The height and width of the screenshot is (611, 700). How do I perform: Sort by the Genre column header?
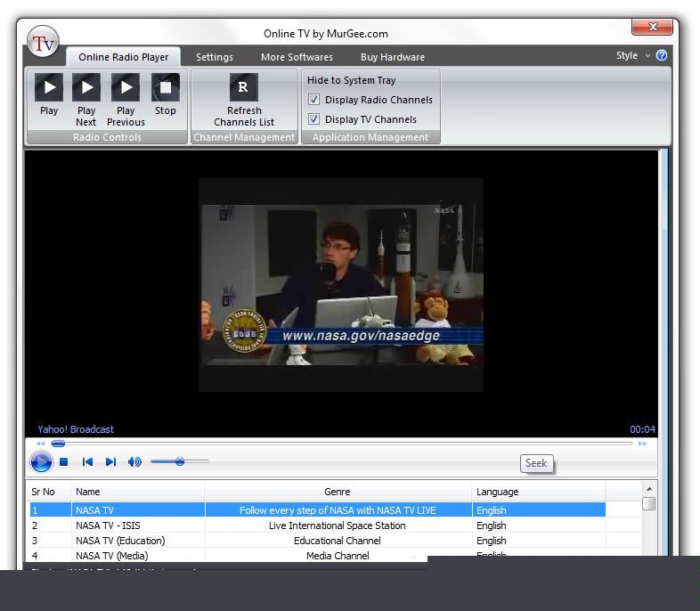338,492
